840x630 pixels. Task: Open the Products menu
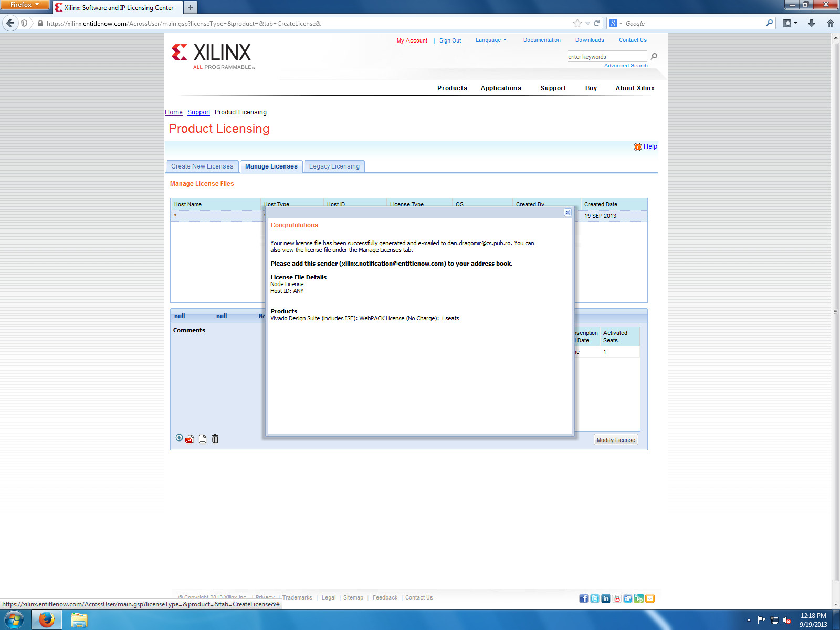pos(451,88)
